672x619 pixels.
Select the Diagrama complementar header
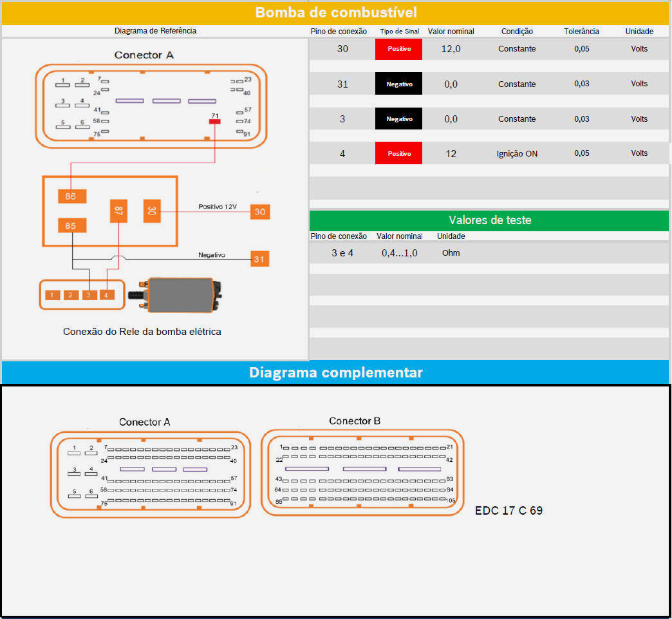pyautogui.click(x=335, y=372)
